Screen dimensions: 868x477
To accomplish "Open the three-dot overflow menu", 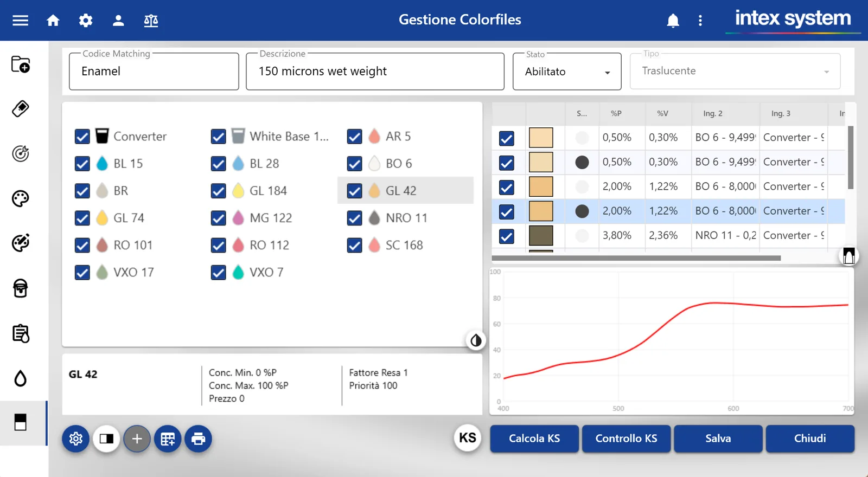I will pyautogui.click(x=700, y=21).
